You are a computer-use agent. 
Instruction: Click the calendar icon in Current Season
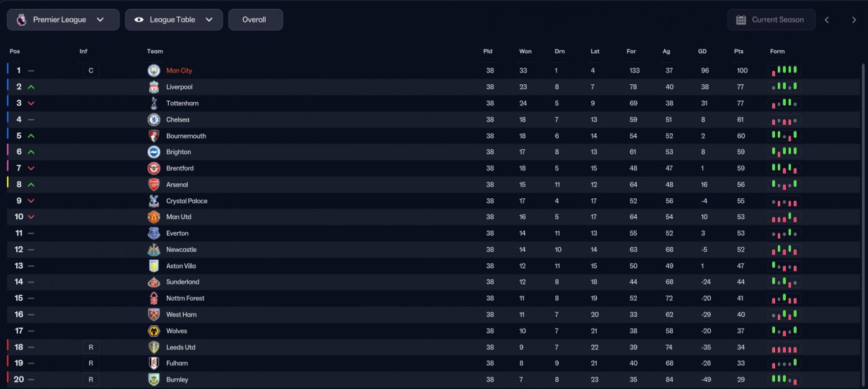(741, 20)
